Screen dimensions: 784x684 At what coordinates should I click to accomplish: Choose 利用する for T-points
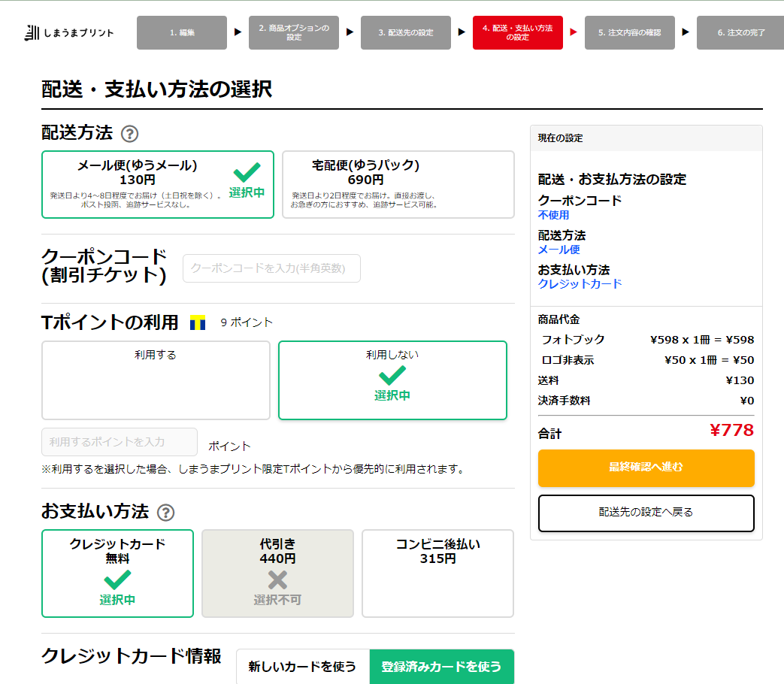click(x=156, y=380)
